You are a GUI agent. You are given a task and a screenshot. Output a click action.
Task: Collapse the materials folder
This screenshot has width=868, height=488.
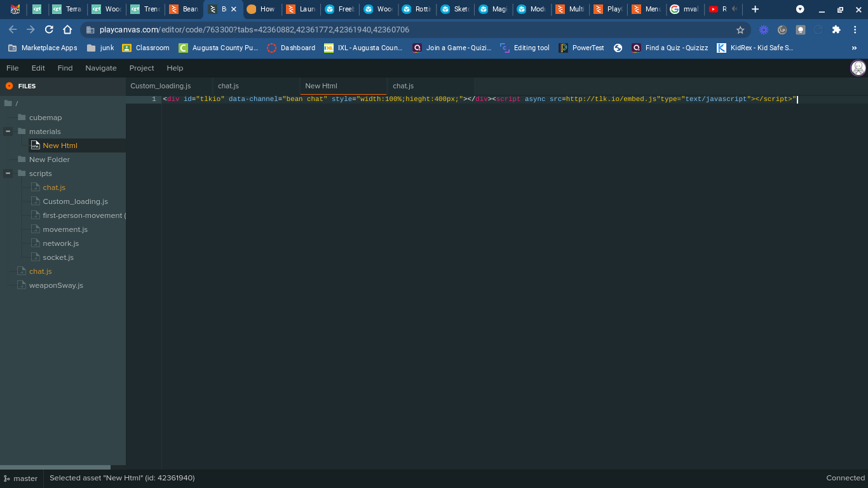(8, 132)
